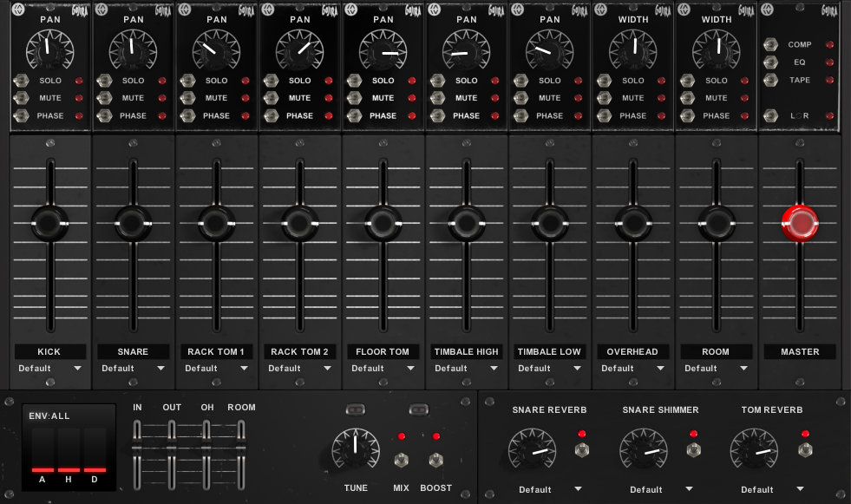Click the ENV:ALL display label
Viewport: 851px width, 504px height.
point(49,416)
